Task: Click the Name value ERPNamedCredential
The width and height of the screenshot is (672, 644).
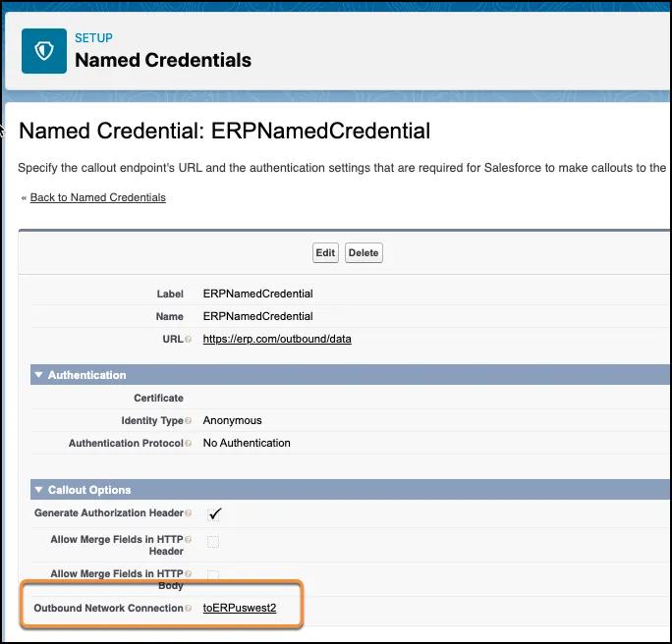Action: pos(258,316)
